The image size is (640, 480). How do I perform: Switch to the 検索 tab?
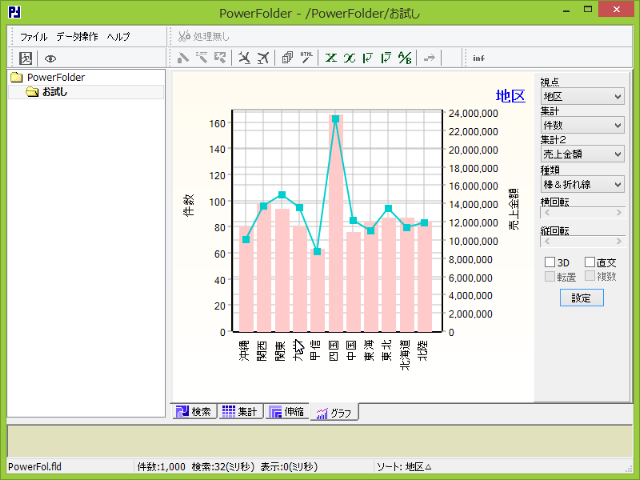click(194, 411)
